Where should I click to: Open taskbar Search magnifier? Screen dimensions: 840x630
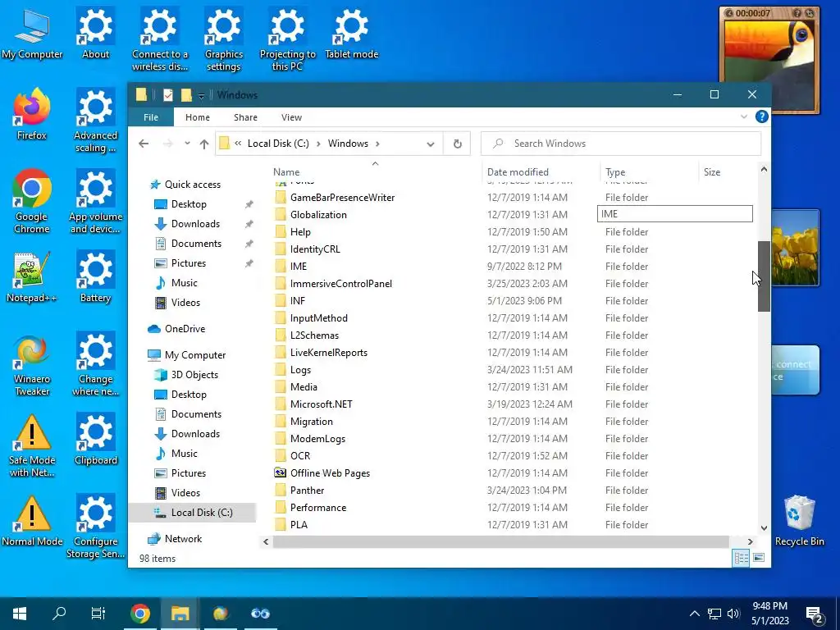pyautogui.click(x=59, y=614)
